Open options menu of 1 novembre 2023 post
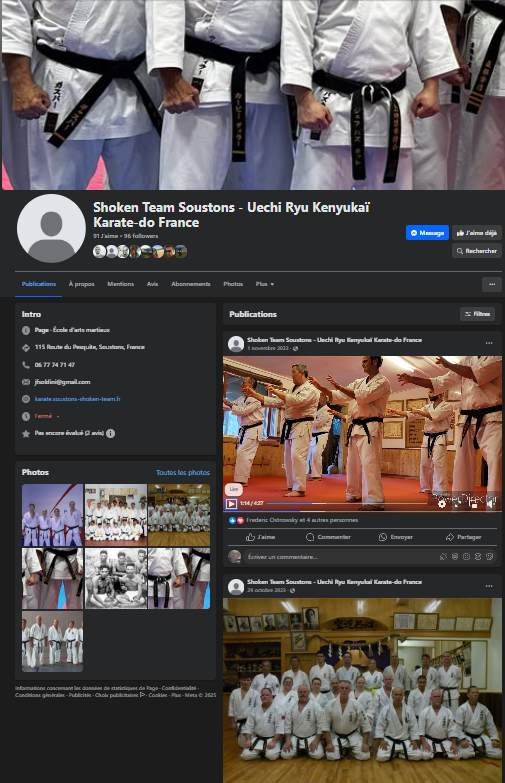This screenshot has height=783, width=505. coord(489,343)
